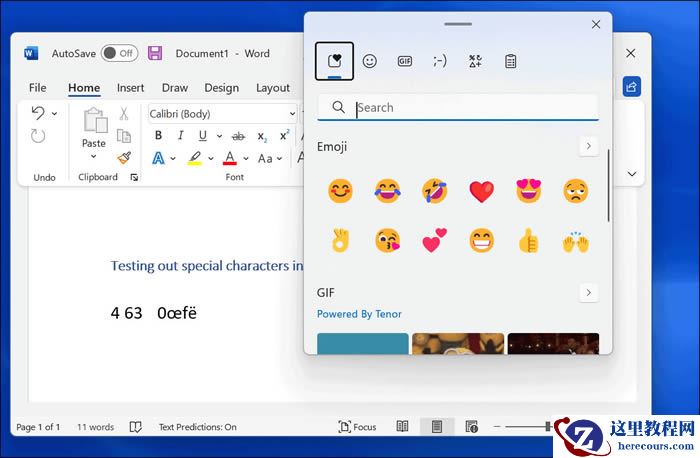Open the Symbols tab in emoji panel
The width and height of the screenshot is (700, 458).
475,61
